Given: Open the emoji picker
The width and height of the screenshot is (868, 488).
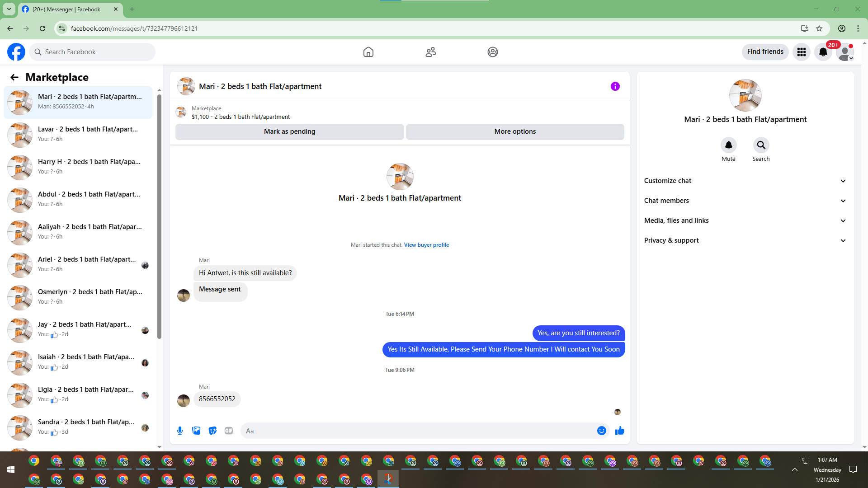Looking at the screenshot, I should coord(602,431).
